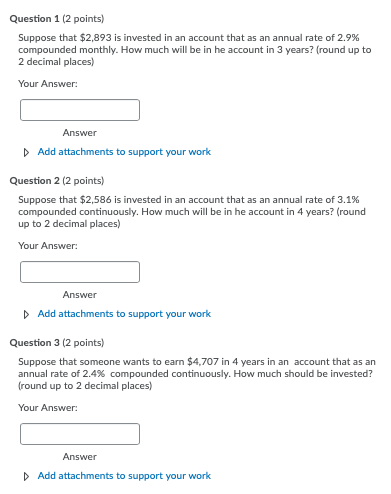Viewport: 391px width, 494px height.
Task: Click the 'Your Answer:' label in Question 1
Action: pyautogui.click(x=48, y=84)
